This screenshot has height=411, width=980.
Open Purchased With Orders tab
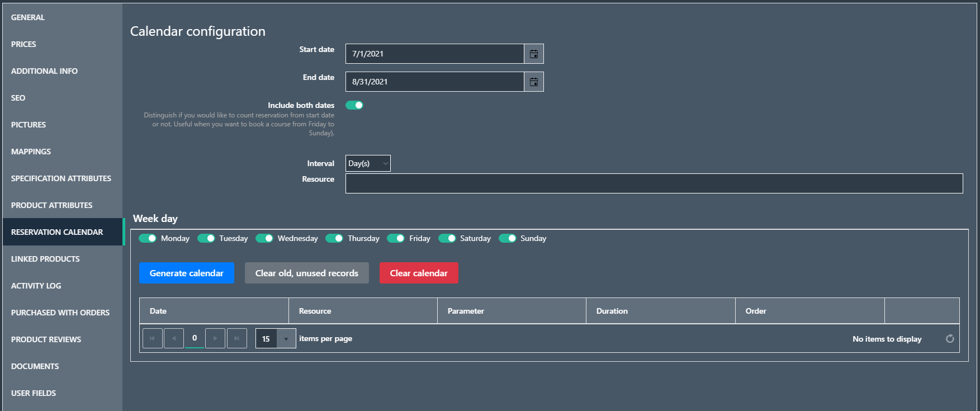coord(63,313)
